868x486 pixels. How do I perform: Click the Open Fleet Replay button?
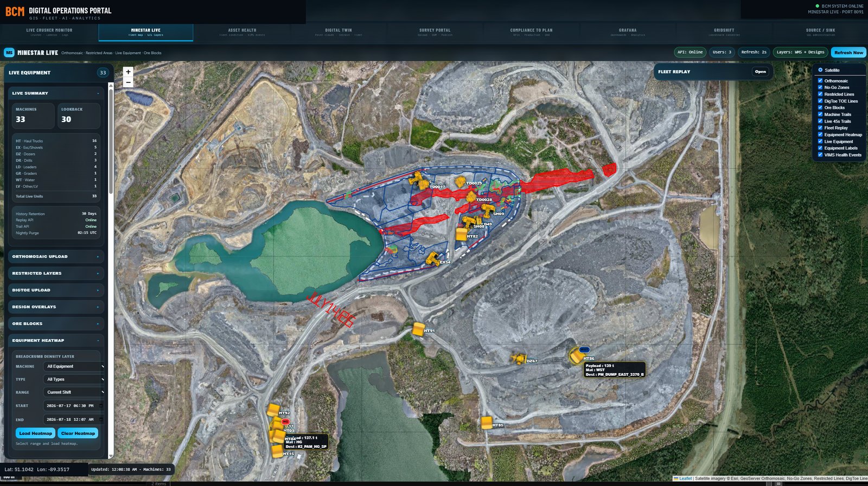761,72
